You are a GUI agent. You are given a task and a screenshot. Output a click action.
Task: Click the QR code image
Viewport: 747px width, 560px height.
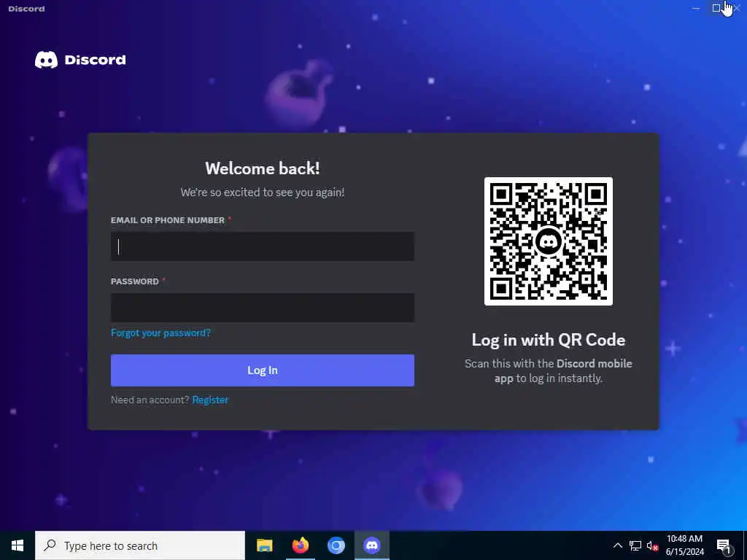549,241
